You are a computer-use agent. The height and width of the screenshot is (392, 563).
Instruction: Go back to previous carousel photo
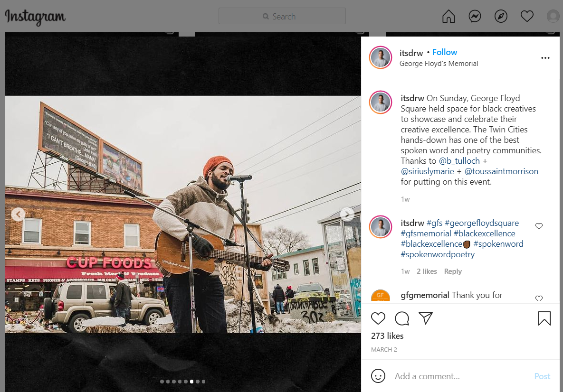(x=18, y=215)
